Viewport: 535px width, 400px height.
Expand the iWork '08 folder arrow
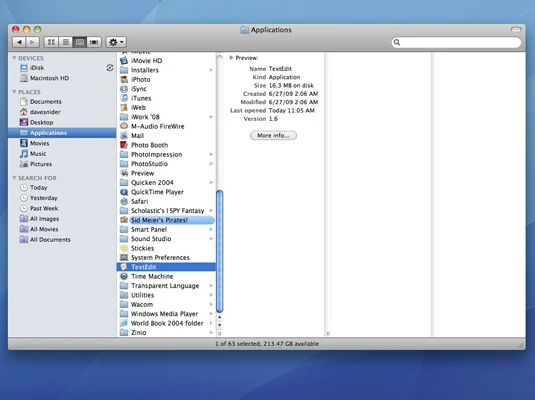211,117
